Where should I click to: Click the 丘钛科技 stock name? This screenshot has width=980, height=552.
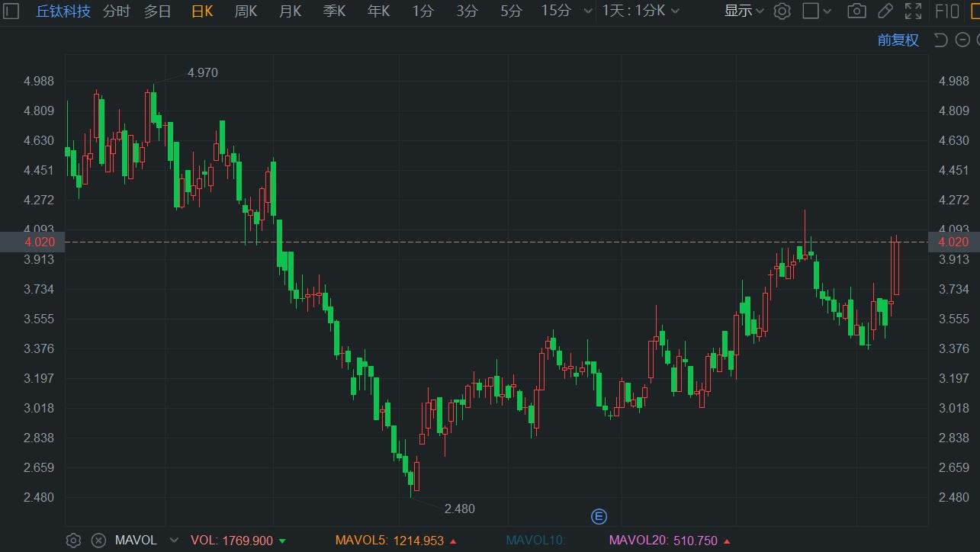pos(63,11)
